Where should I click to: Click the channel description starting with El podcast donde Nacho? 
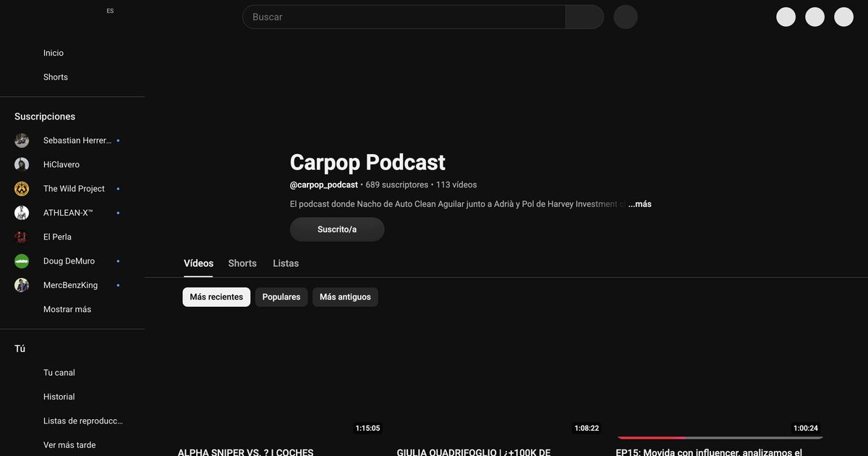coord(458,204)
